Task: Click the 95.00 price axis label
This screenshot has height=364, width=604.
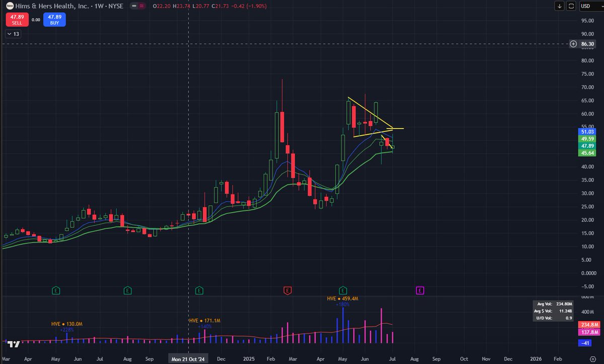Action: tap(587, 21)
